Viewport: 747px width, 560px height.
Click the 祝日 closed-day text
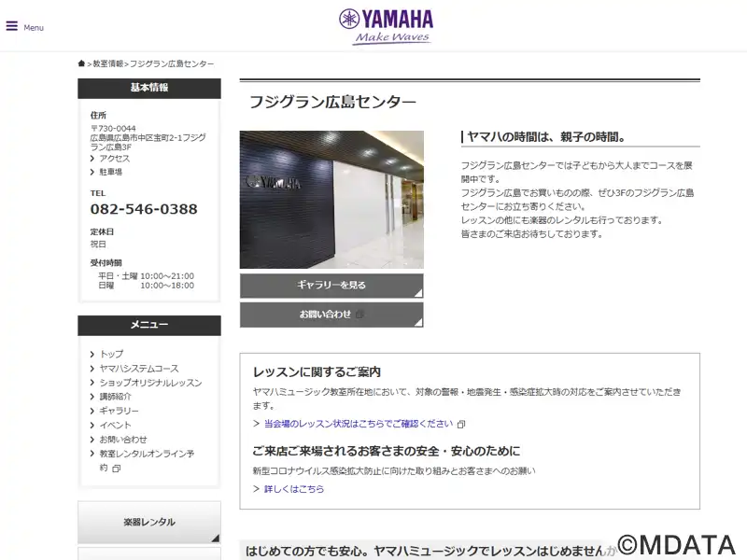click(98, 245)
